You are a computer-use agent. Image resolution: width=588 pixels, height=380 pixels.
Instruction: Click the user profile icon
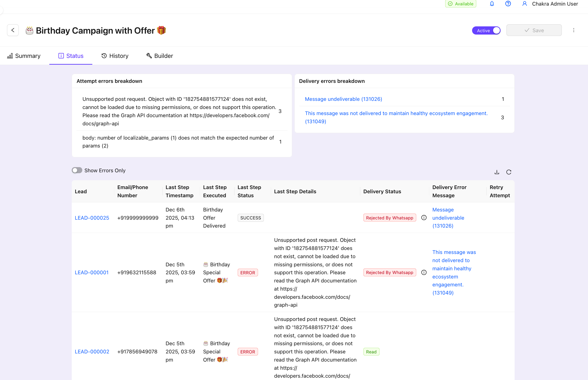tap(524, 4)
